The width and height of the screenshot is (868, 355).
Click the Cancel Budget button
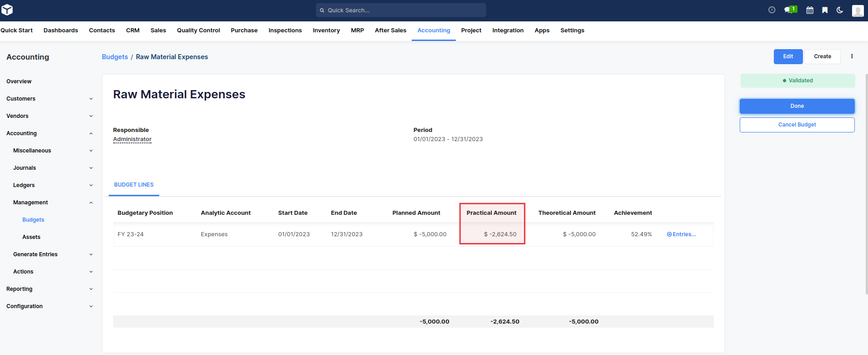coord(797,125)
